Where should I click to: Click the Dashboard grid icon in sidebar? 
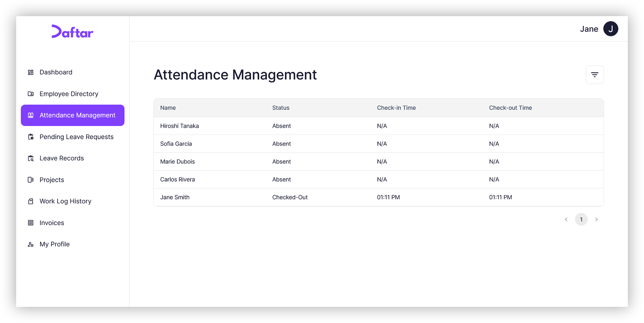pyautogui.click(x=31, y=72)
